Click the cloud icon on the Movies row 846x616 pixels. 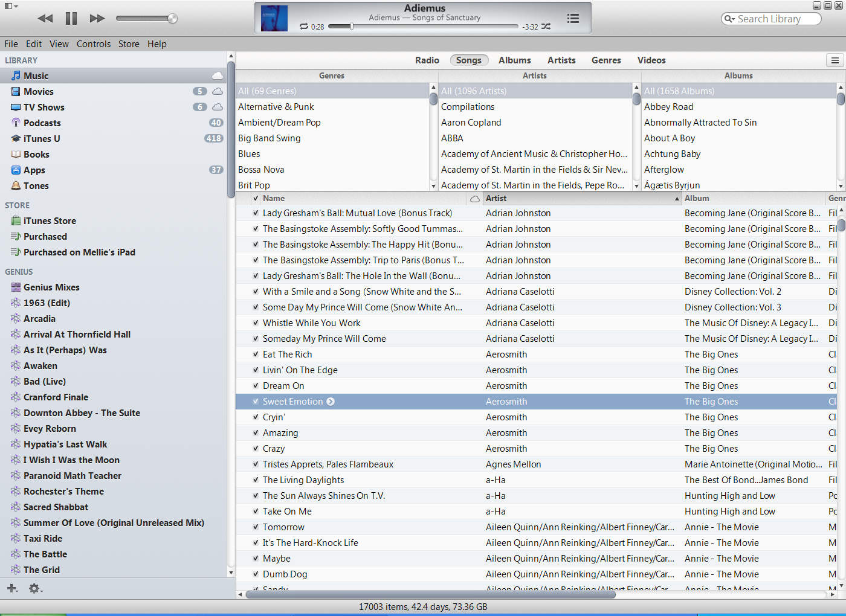tap(218, 91)
